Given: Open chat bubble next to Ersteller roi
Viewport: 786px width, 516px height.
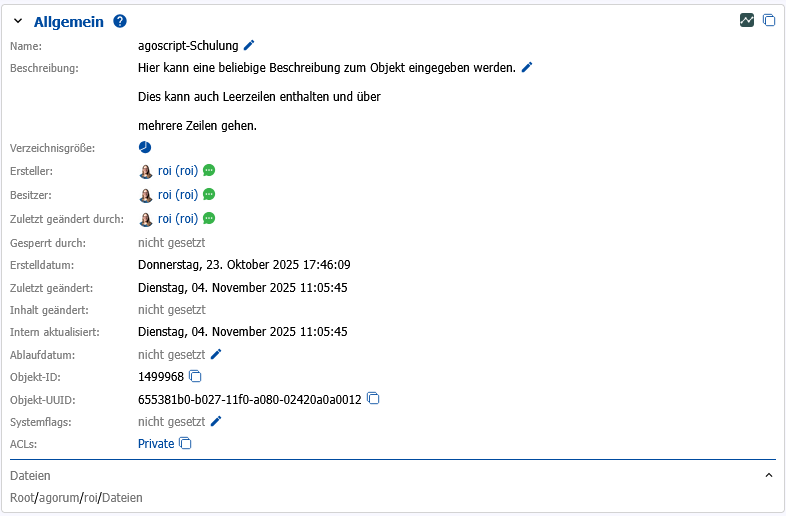Looking at the screenshot, I should pyautogui.click(x=209, y=171).
